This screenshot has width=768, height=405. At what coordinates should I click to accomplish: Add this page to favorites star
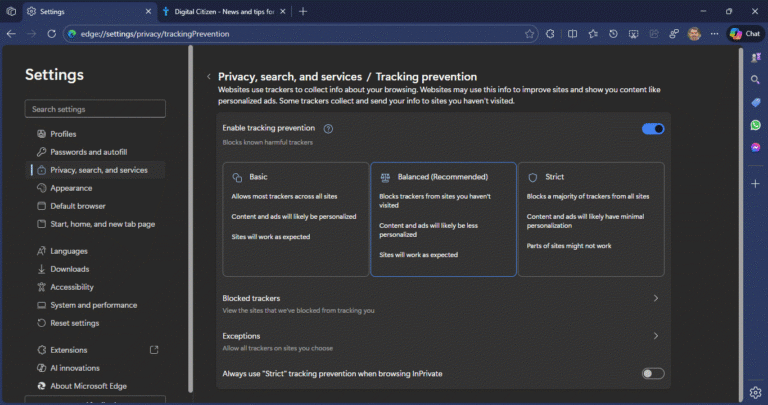pos(529,34)
